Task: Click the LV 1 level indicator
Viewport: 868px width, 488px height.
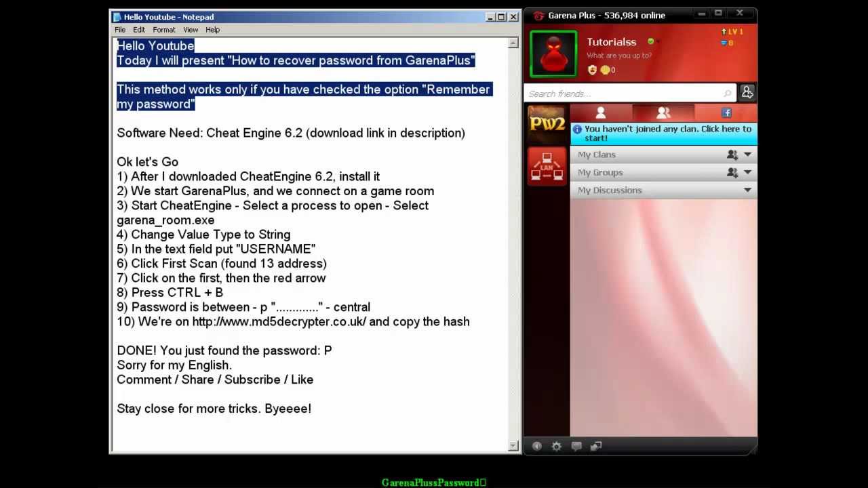Action: [732, 31]
